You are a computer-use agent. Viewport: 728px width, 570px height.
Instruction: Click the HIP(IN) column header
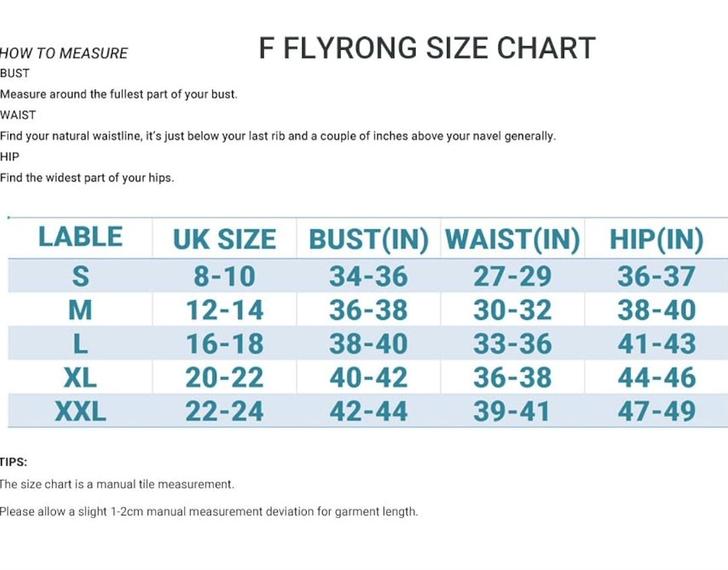(x=657, y=240)
